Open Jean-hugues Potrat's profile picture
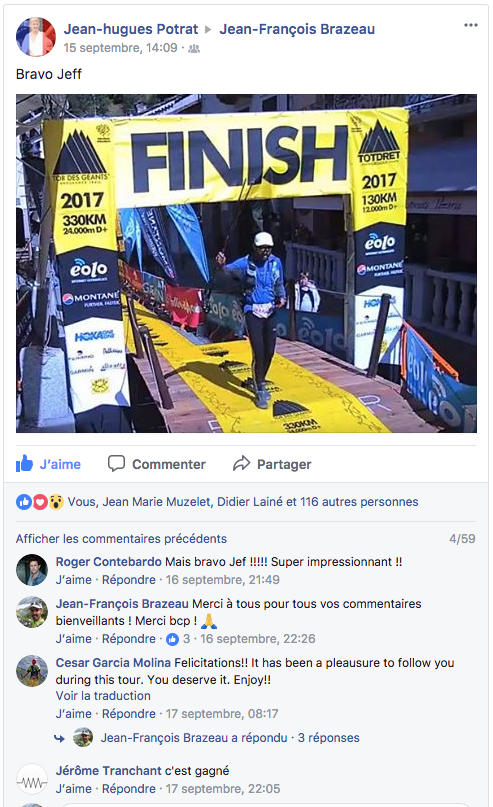The image size is (493, 807). 36,37
